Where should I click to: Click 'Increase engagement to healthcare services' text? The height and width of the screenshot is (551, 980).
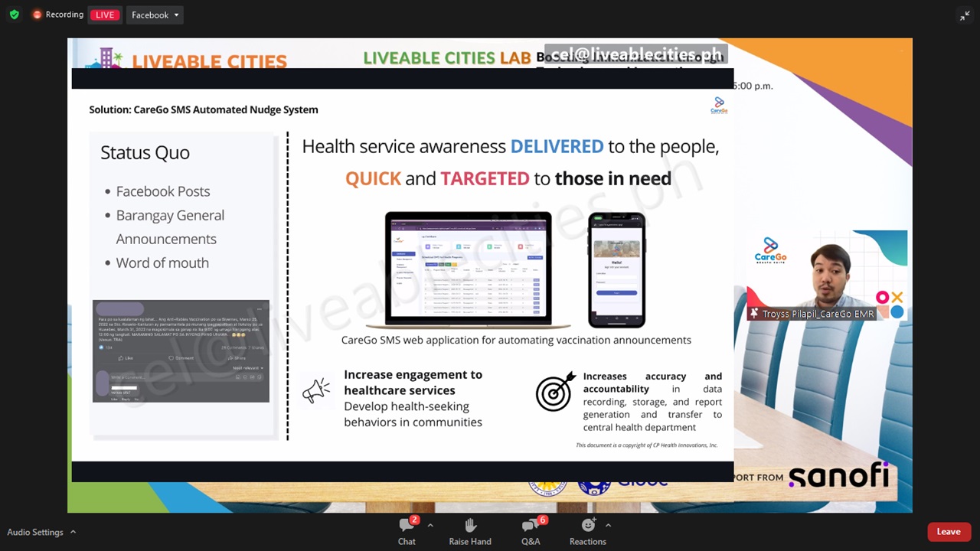pos(413,382)
